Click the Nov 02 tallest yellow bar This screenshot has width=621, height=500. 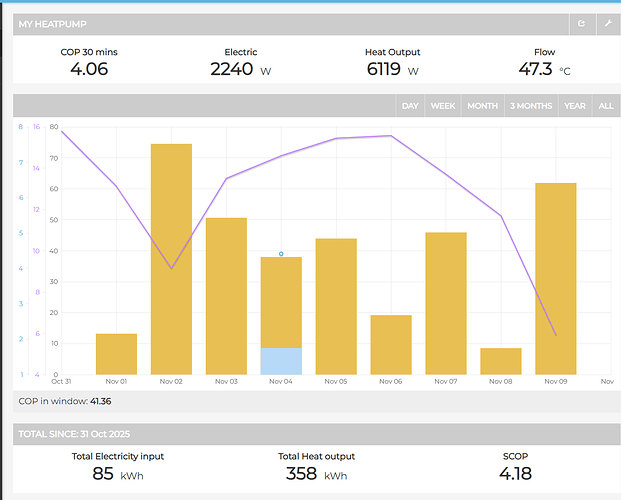tap(171, 260)
